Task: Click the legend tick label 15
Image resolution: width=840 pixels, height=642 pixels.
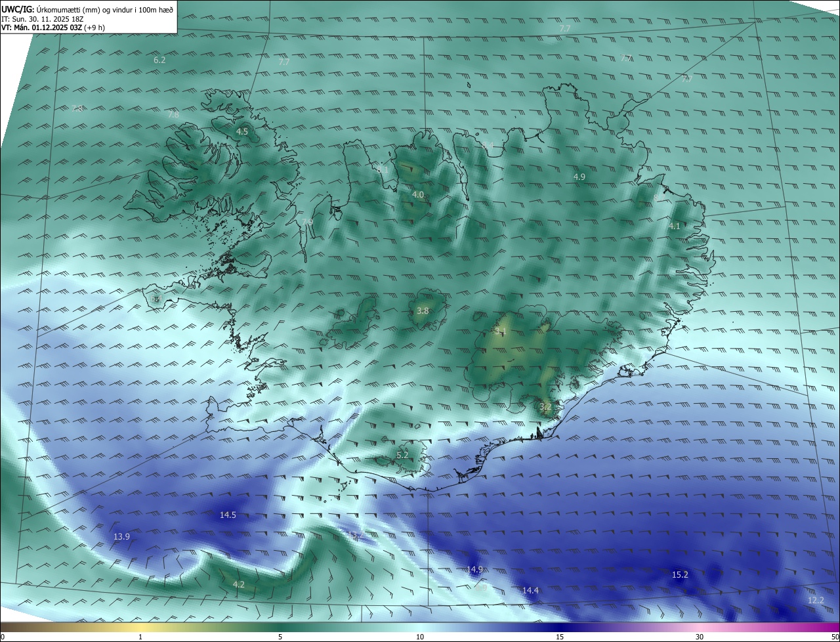Action: click(560, 637)
